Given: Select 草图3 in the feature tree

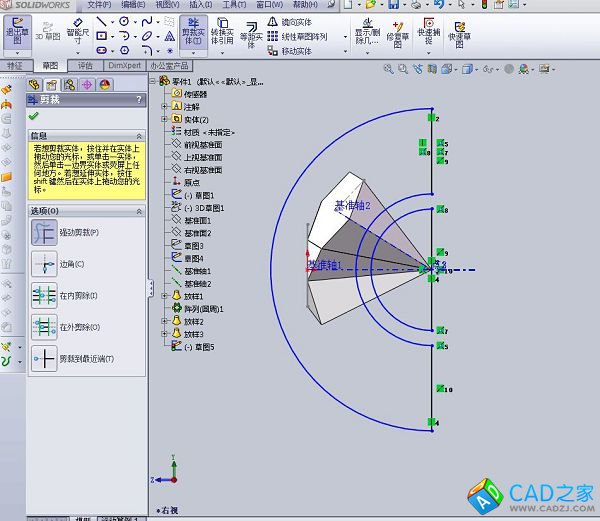Looking at the screenshot, I should coord(194,245).
